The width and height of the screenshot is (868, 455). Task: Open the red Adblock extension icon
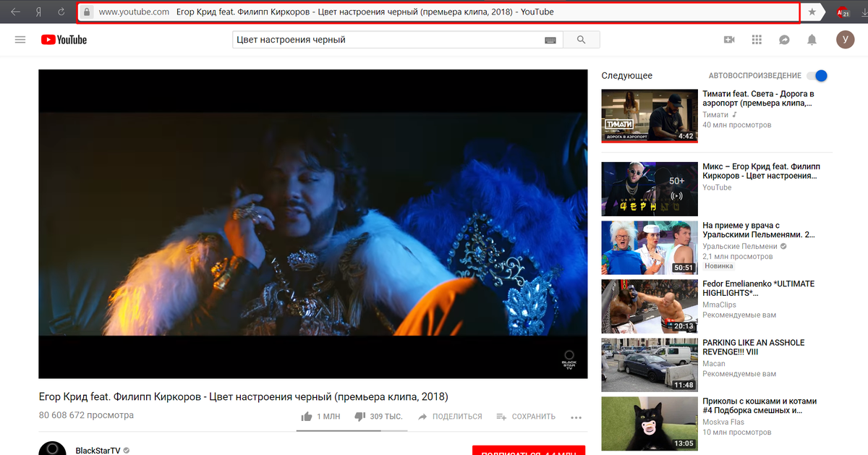pyautogui.click(x=843, y=12)
